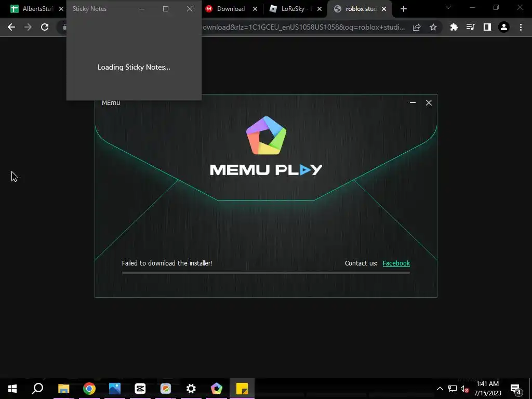Minimize the Sticky Notes window
Viewport: 532px width, 399px height.
142,9
